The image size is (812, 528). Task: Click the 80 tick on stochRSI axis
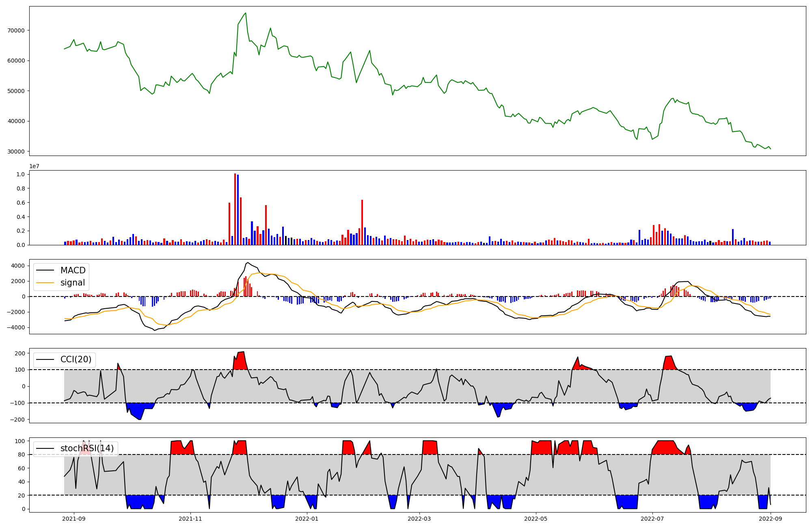pyautogui.click(x=22, y=454)
